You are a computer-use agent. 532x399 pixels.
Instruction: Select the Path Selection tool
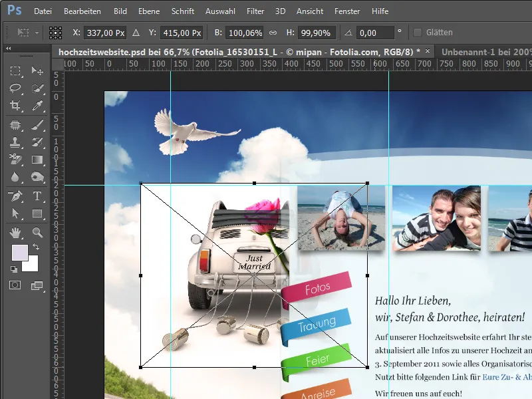tap(15, 213)
